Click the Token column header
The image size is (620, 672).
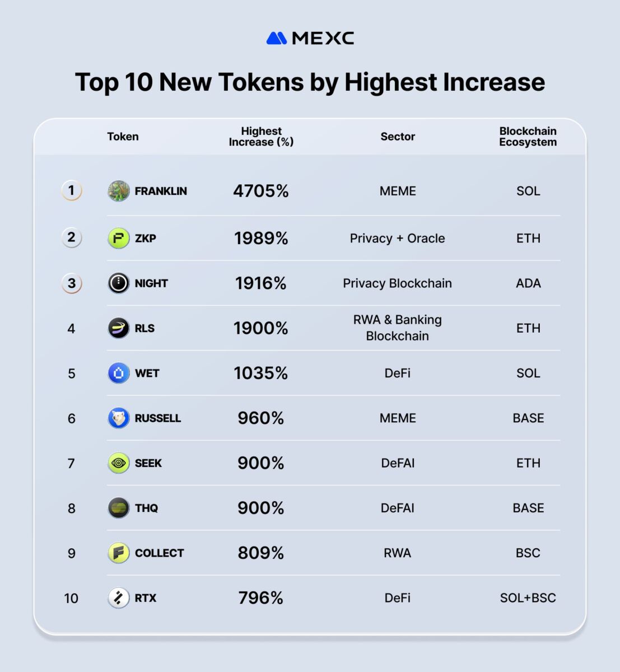tap(123, 137)
